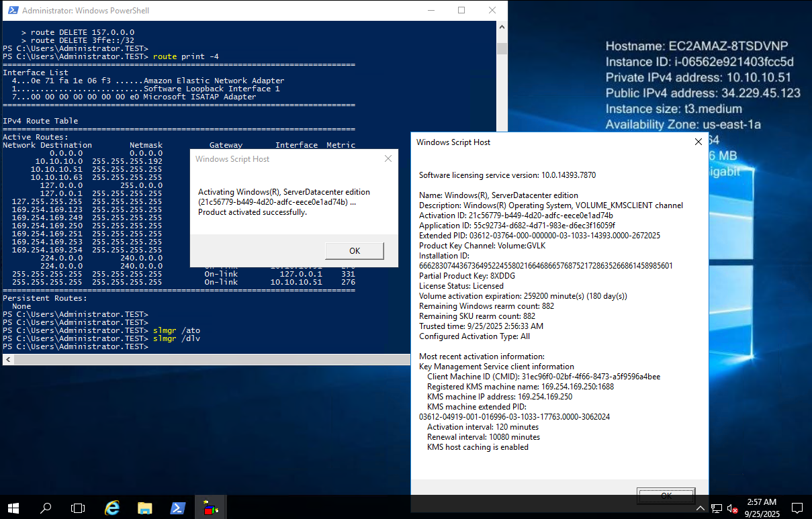Click 'Trusted time: 9/25/2025 2:56:33 AM'

[x=482, y=326]
